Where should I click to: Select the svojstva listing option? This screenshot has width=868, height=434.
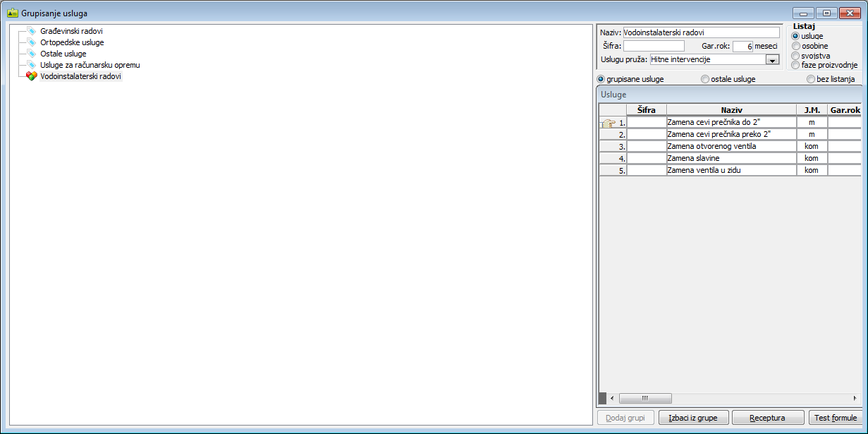pyautogui.click(x=796, y=56)
